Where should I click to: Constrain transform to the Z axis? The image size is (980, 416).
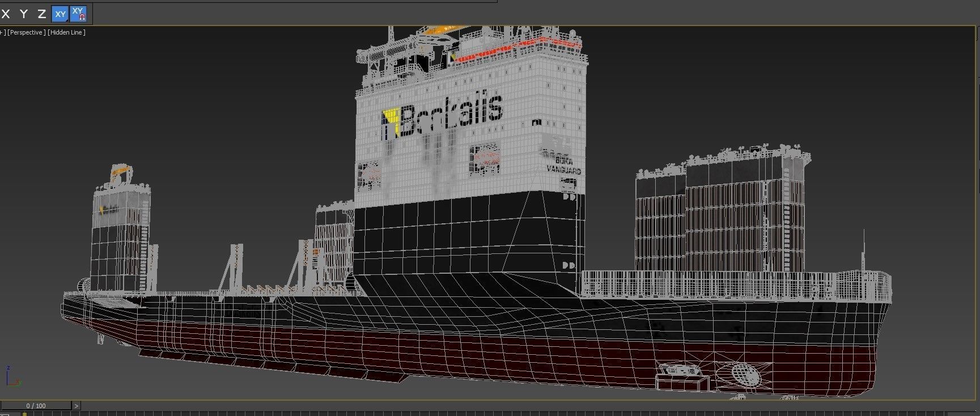(41, 14)
